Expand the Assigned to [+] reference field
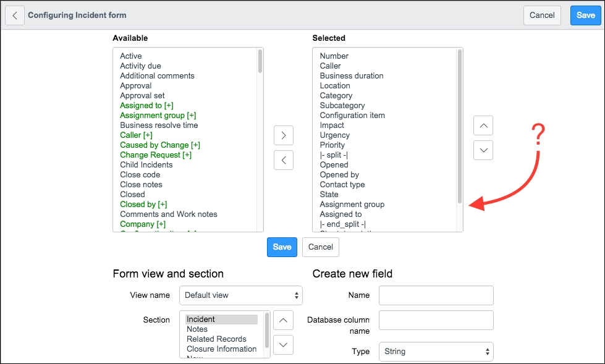Image resolution: width=605 pixels, height=364 pixels. pyautogui.click(x=146, y=105)
